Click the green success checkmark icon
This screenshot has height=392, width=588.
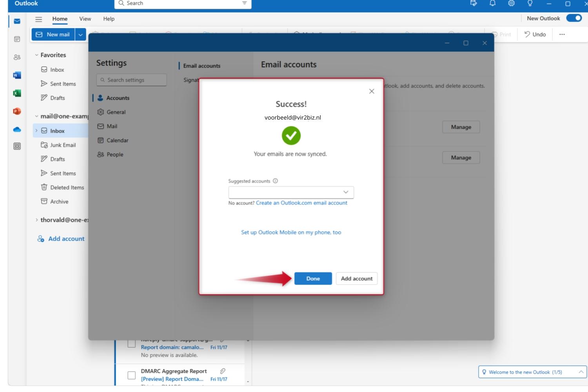pos(291,136)
